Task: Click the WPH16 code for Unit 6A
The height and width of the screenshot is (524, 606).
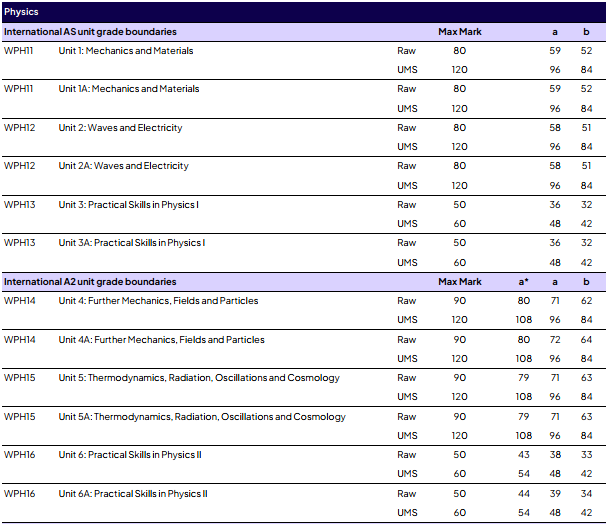Action: pos(19,494)
